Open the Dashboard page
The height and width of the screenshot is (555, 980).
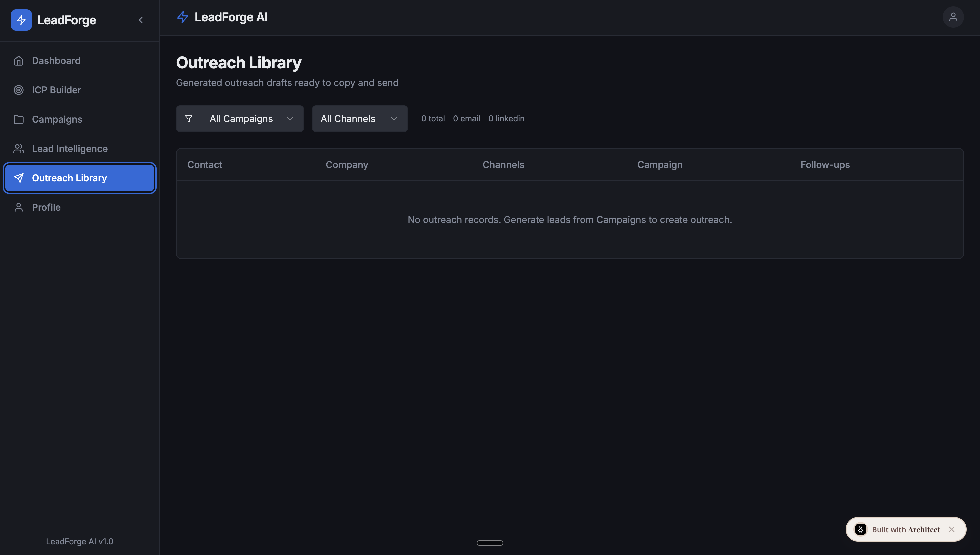[79, 61]
